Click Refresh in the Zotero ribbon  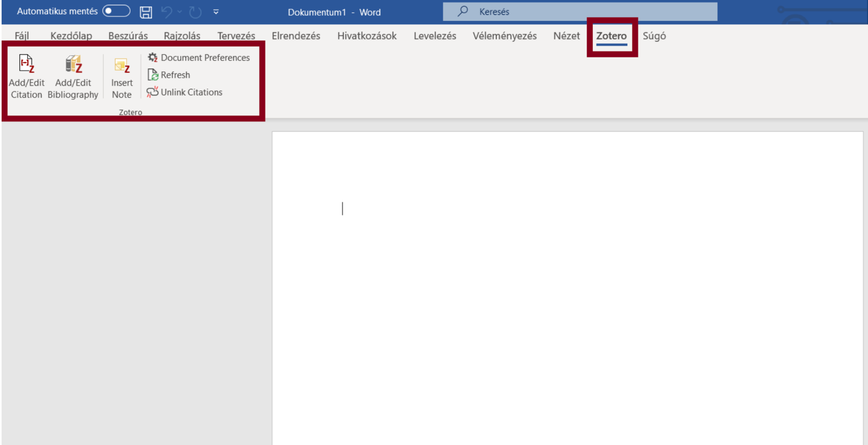(x=169, y=75)
